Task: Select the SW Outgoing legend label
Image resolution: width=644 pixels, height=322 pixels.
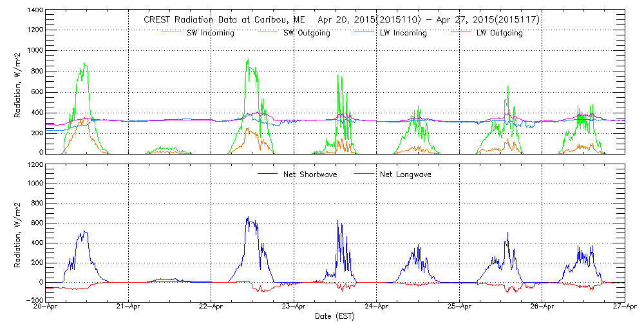Action: coord(307,33)
